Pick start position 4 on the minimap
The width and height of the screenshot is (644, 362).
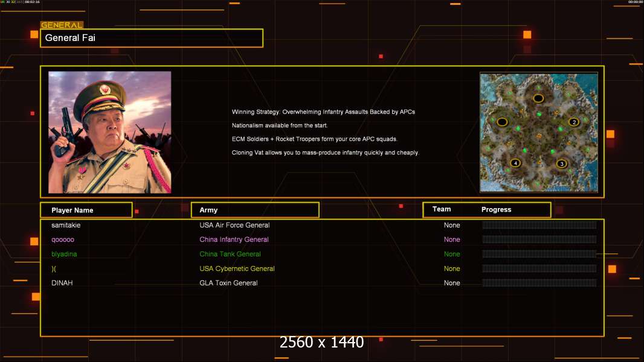click(515, 163)
